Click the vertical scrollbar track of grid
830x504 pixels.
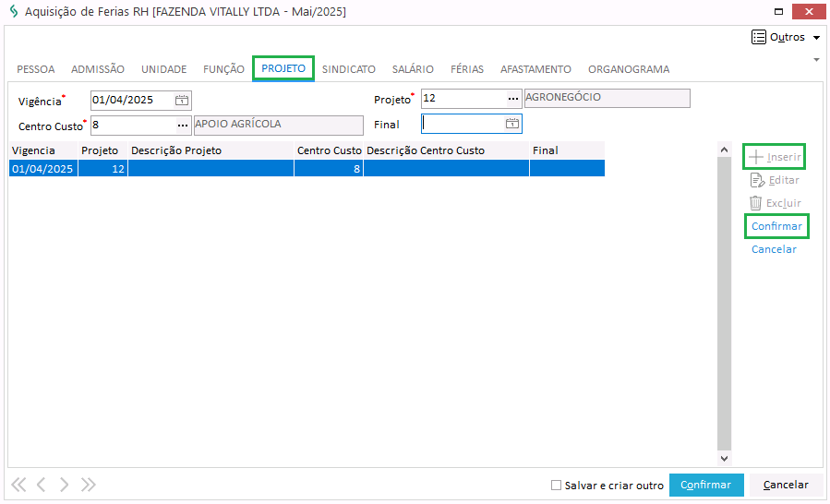pos(724,304)
